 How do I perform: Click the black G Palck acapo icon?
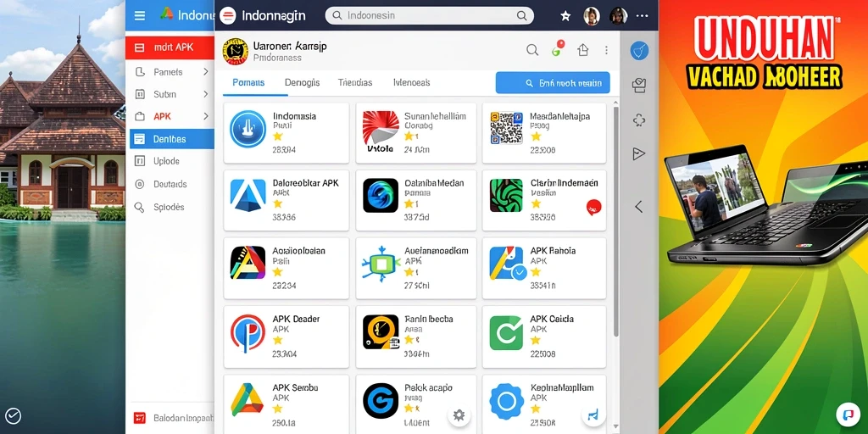point(381,401)
